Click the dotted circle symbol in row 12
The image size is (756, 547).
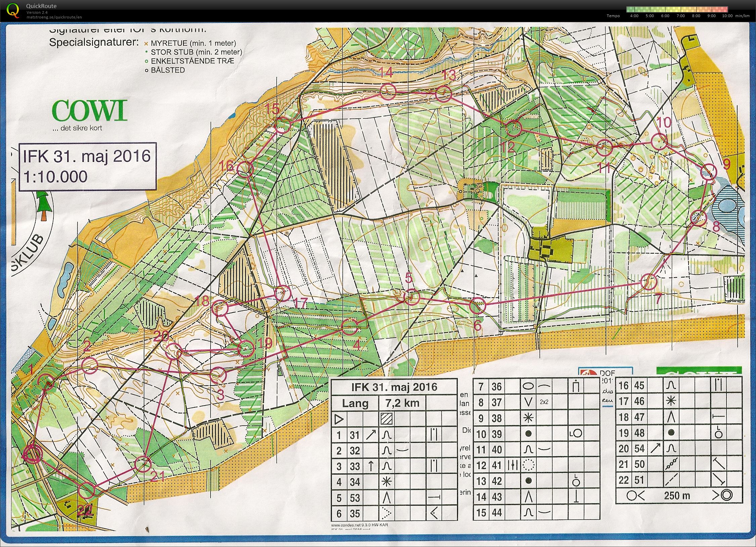(529, 465)
